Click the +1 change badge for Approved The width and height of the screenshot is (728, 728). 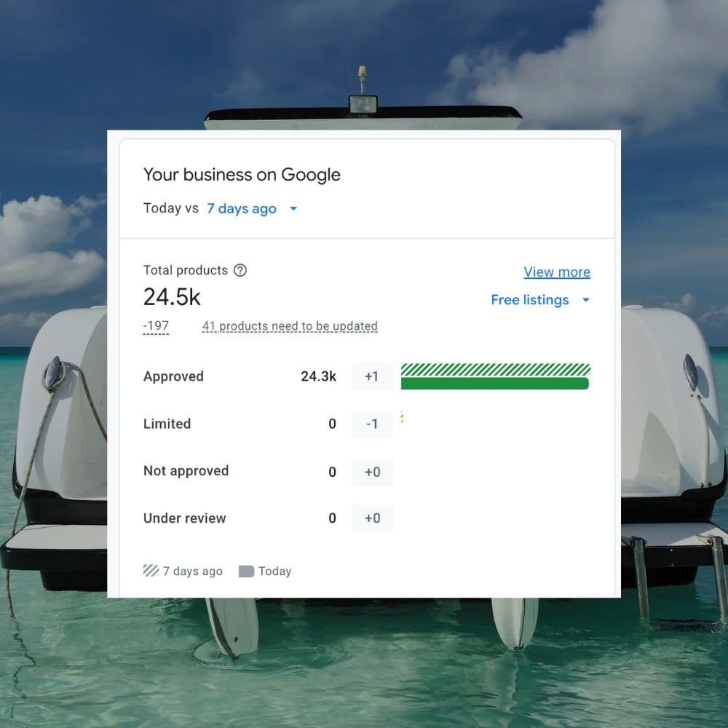pyautogui.click(x=372, y=376)
